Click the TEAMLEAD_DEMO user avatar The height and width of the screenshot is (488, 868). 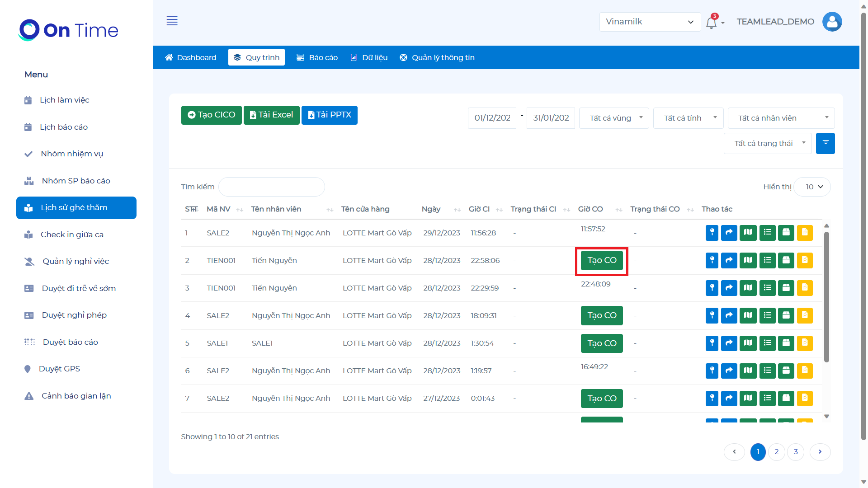click(x=832, y=22)
